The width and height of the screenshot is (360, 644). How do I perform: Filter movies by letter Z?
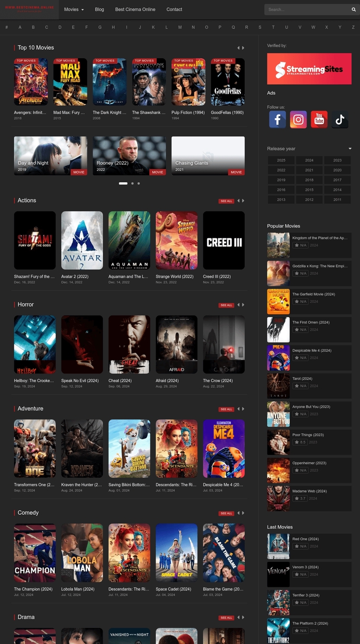click(x=353, y=27)
